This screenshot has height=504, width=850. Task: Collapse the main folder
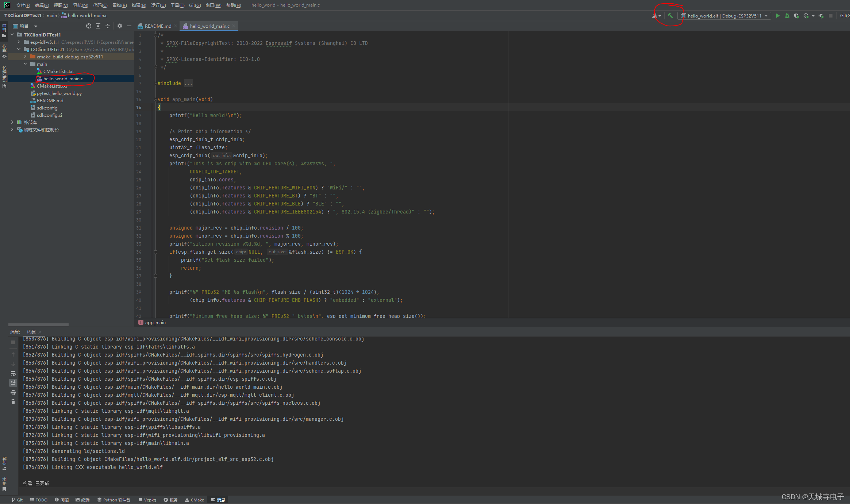(26, 64)
